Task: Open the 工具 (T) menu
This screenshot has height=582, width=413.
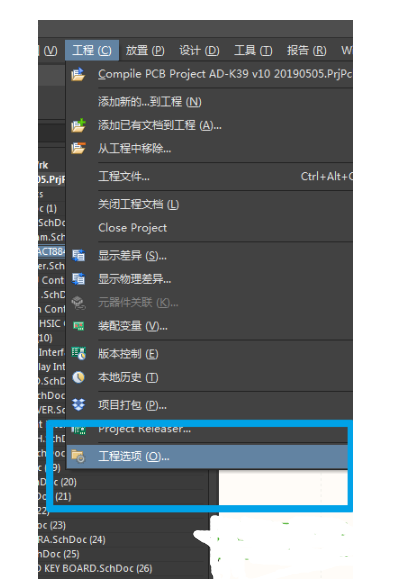Action: [253, 50]
